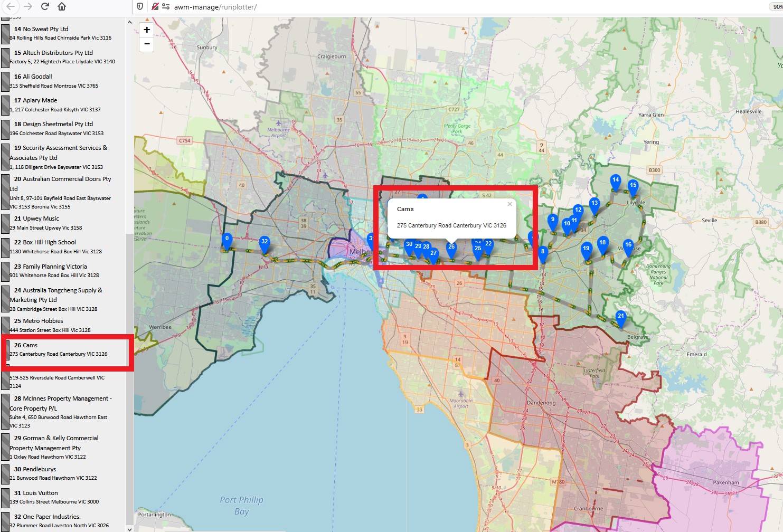Click map marker 13

coord(595,206)
